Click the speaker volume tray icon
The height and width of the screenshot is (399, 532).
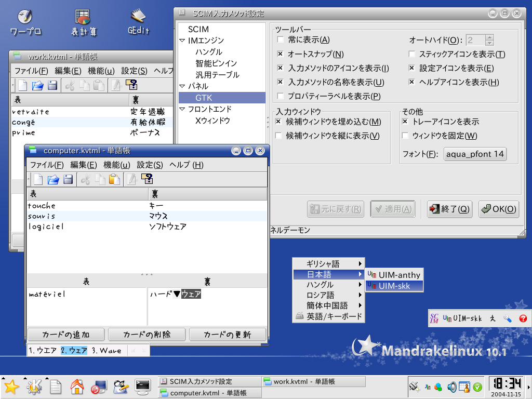pos(451,387)
